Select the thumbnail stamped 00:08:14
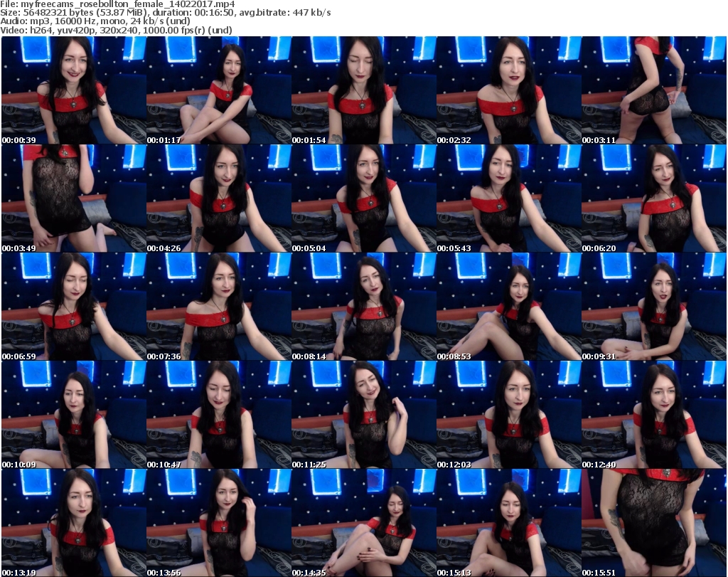728x577 pixels. point(363,307)
